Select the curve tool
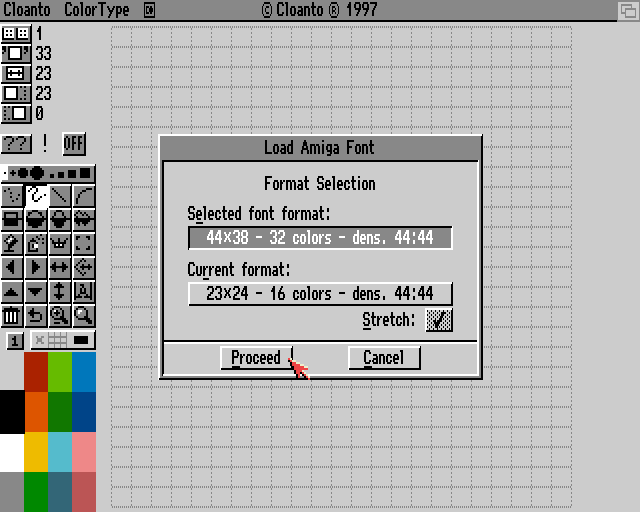 coord(84,196)
